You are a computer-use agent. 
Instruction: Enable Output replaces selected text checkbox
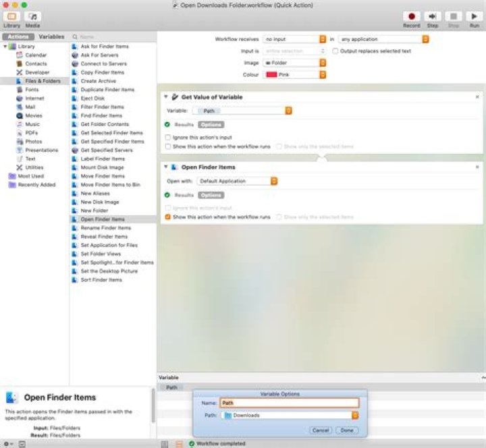point(335,51)
